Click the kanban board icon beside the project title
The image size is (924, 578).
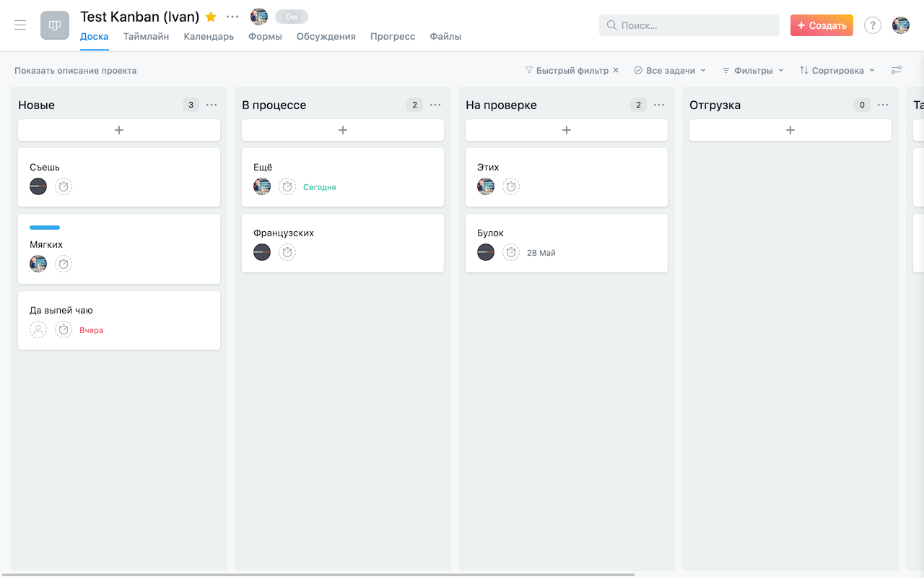click(x=54, y=25)
